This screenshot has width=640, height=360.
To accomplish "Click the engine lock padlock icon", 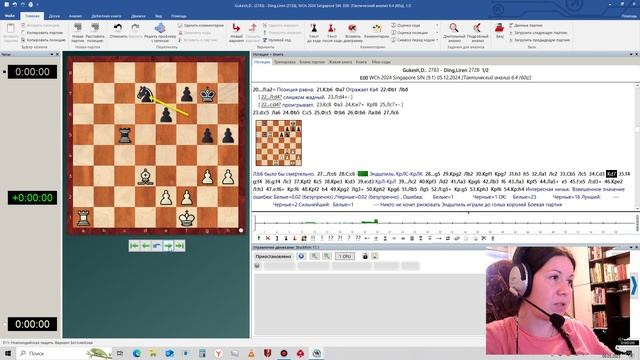I will point(365,256).
